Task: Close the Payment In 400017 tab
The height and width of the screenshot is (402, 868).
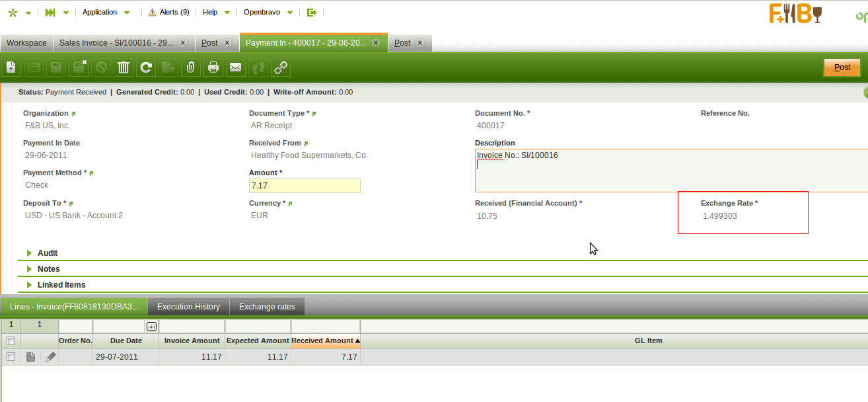Action: coord(376,43)
